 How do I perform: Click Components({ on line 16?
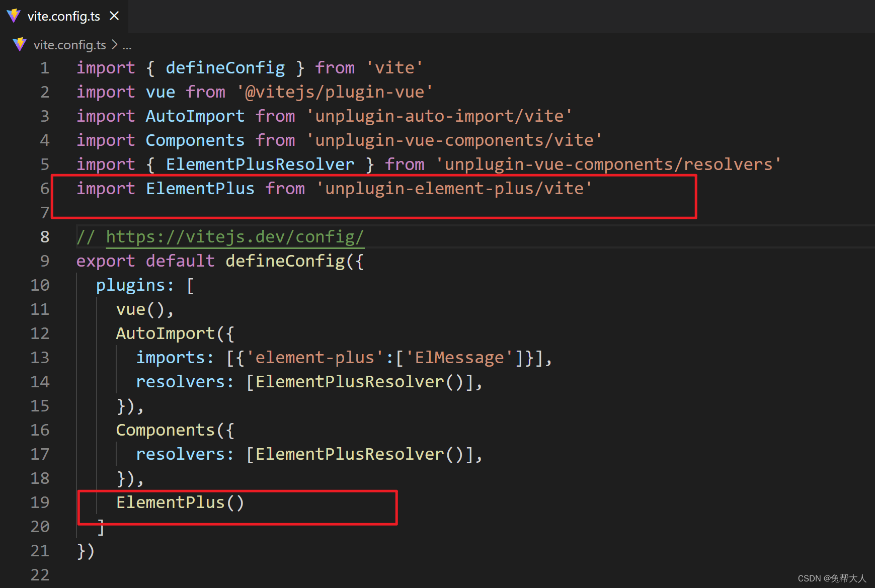[x=175, y=430]
